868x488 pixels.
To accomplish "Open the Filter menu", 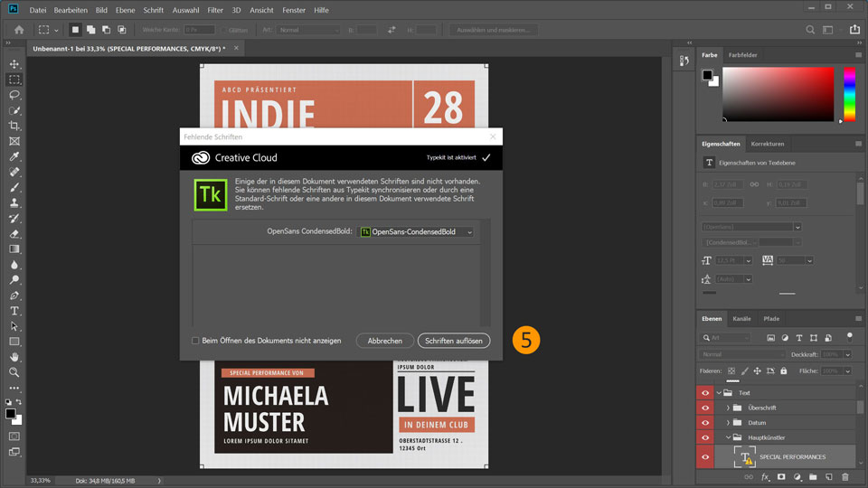I will click(214, 10).
